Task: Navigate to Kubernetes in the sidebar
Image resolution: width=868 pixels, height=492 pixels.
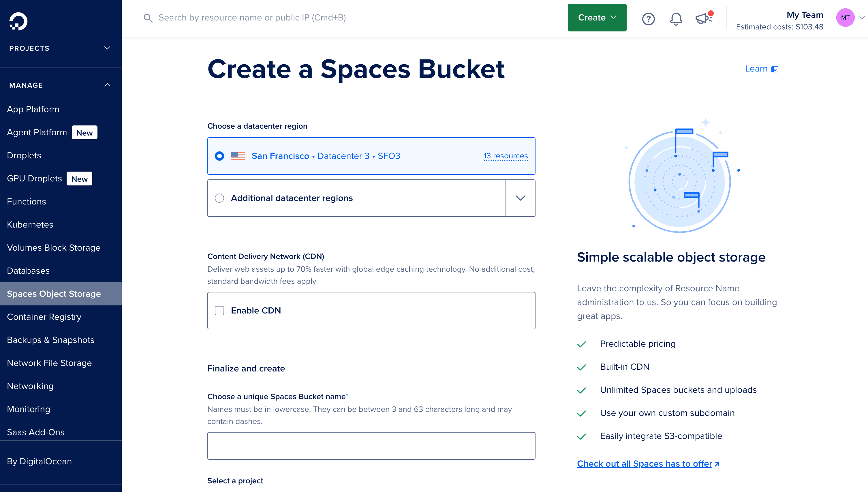Action: click(30, 224)
